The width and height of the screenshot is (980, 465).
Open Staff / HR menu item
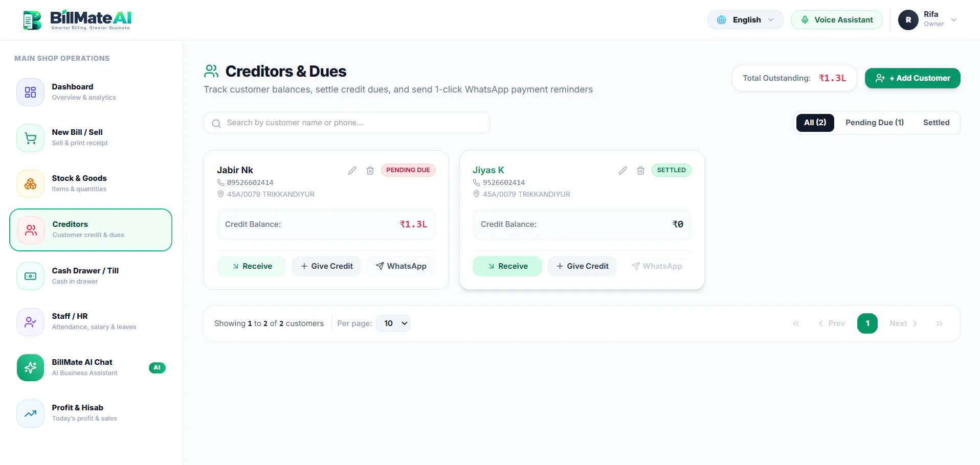point(91,322)
